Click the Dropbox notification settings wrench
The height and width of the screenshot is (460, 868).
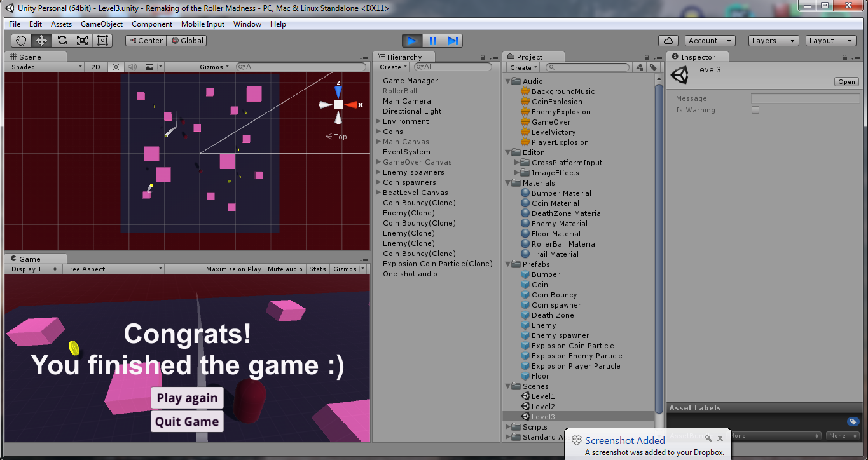pos(708,438)
